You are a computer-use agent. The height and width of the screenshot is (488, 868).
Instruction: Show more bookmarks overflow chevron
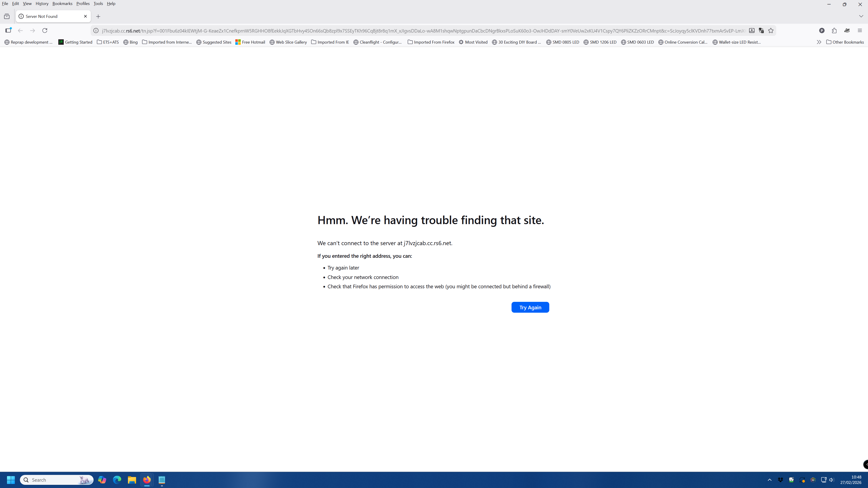click(x=819, y=42)
